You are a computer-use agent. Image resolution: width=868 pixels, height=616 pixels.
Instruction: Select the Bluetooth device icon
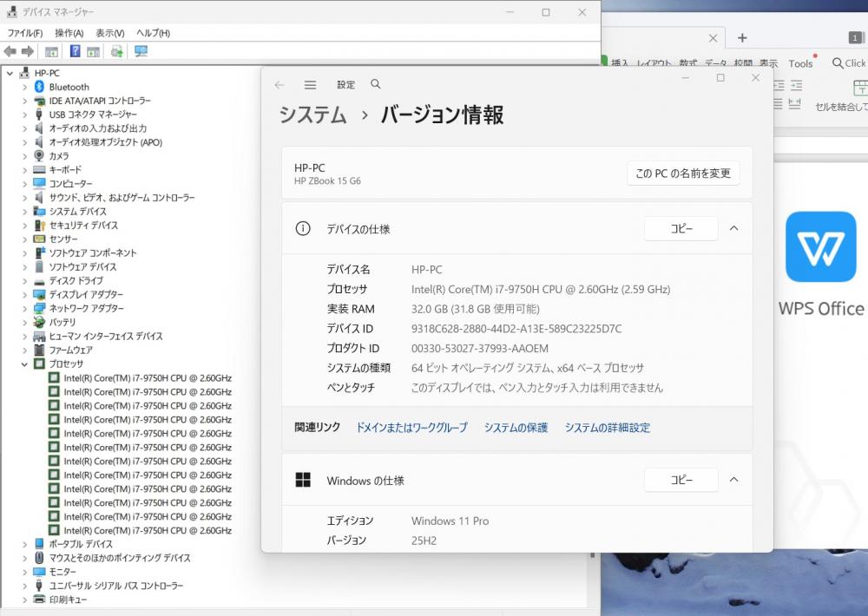39,87
